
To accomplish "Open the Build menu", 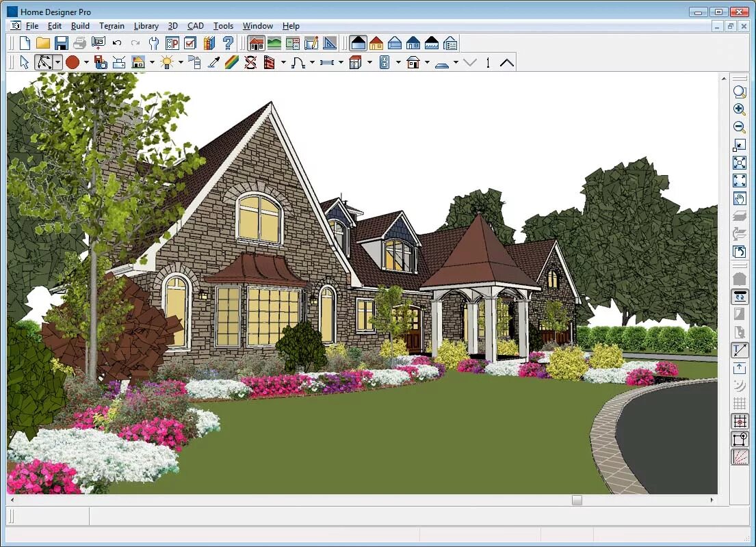I will (x=80, y=25).
